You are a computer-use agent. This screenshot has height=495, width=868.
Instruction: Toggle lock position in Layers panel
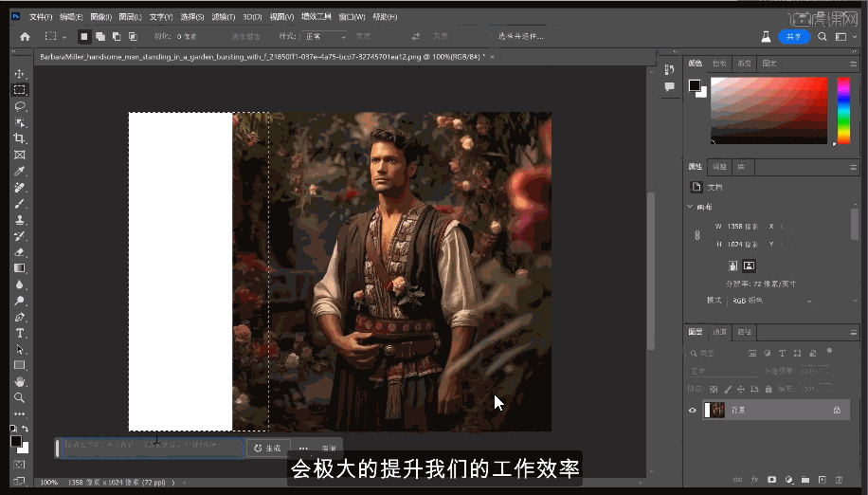(741, 389)
